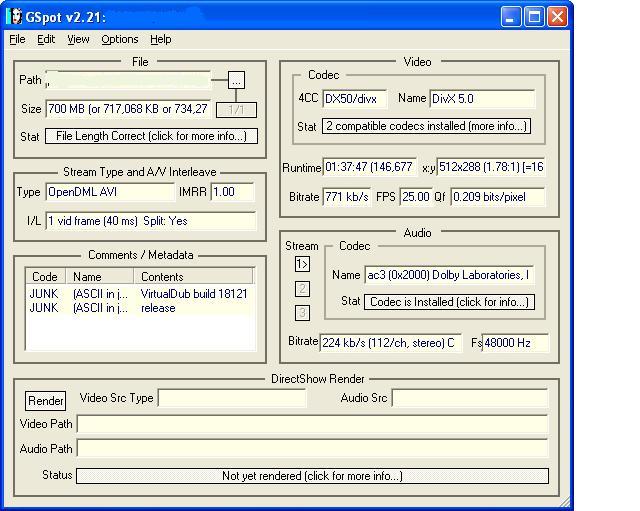Image resolution: width=640 pixels, height=511 pixels.
Task: Click the Code column header
Action: 46,276
